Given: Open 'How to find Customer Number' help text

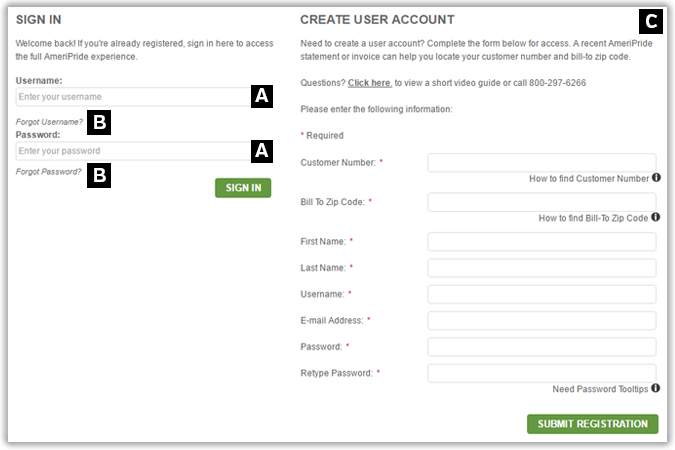Looking at the screenshot, I should pyautogui.click(x=588, y=179).
